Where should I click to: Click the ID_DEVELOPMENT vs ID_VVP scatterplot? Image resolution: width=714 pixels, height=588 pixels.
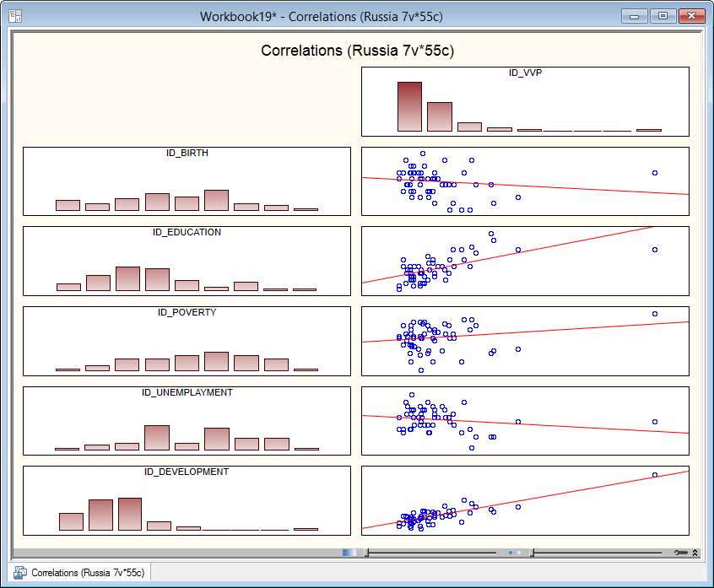[x=525, y=500]
